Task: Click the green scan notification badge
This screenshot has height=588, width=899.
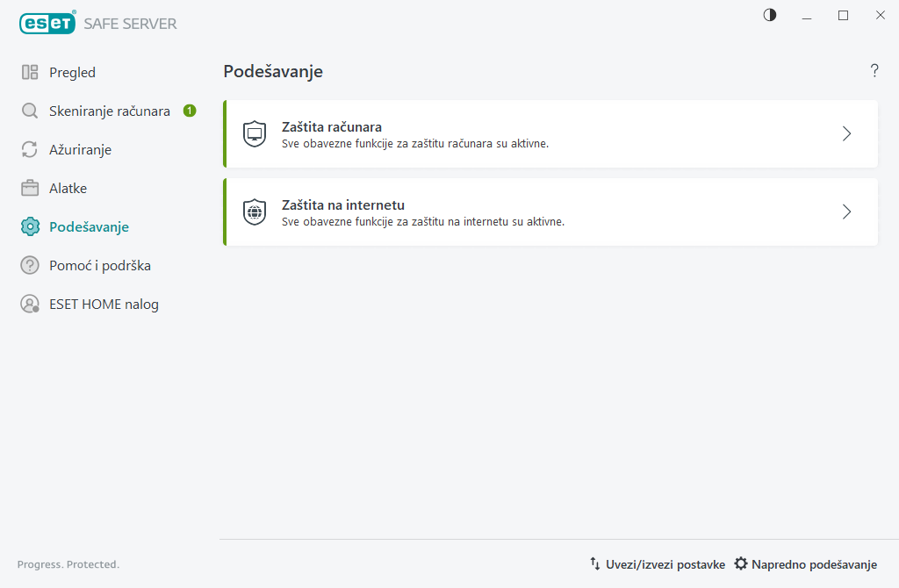Action: pos(190,111)
